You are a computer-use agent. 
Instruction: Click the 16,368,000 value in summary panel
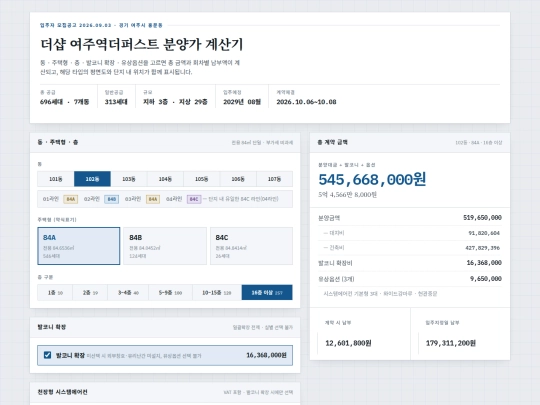coord(484,263)
